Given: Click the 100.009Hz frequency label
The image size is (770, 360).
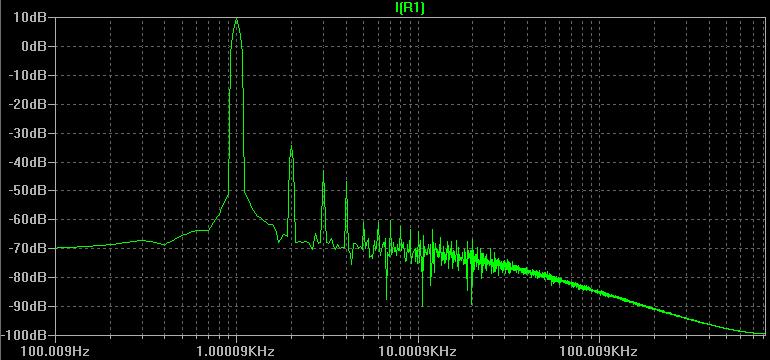Looking at the screenshot, I should coord(55,352).
